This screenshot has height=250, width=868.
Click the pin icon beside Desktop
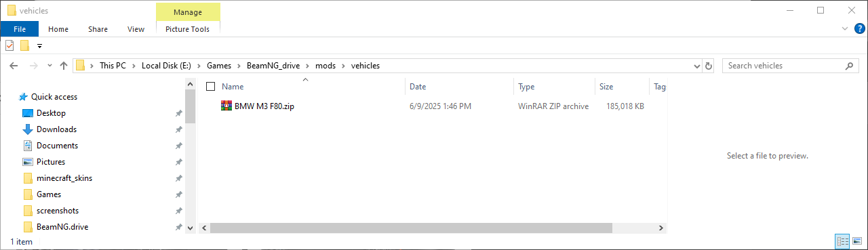(x=178, y=113)
